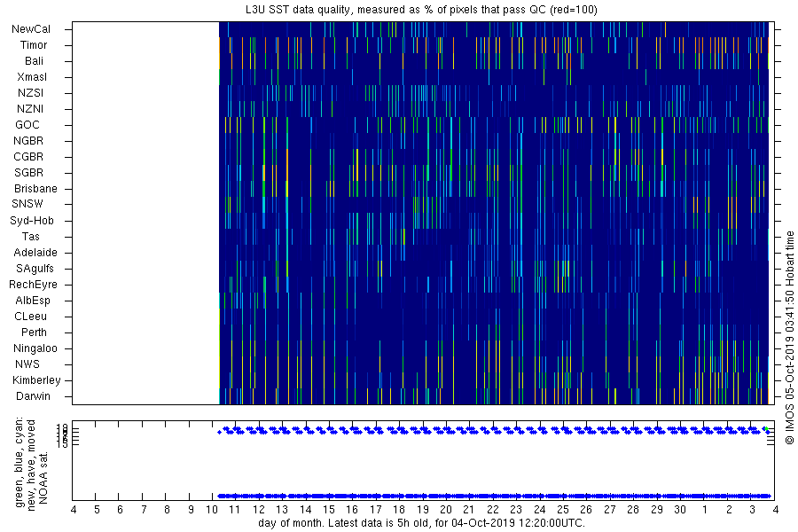This screenshot has height=532, width=798.
Task: Select the Syd-Hob row label
Action: 32,221
